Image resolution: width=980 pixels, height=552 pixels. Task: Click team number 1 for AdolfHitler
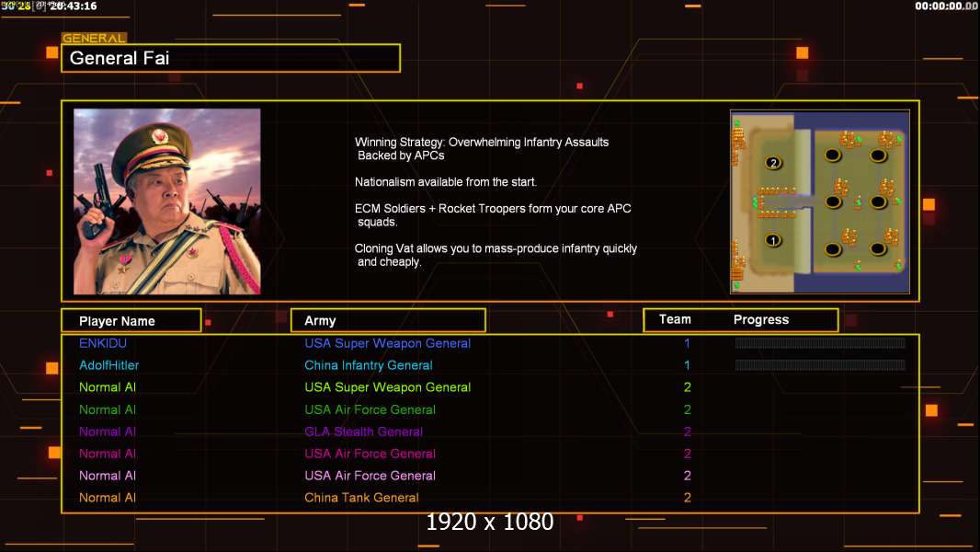tap(687, 365)
